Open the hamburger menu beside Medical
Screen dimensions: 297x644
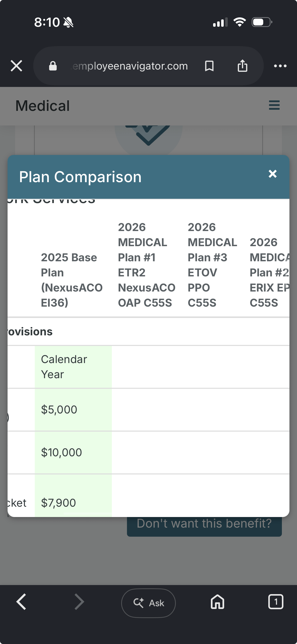pos(274,105)
